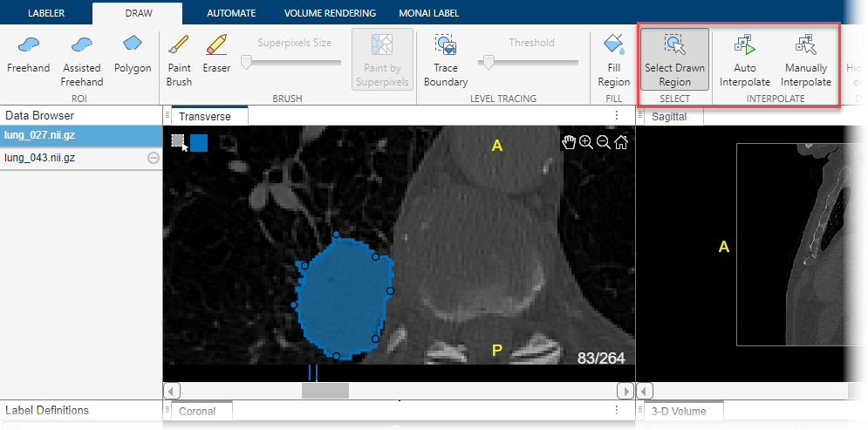
Task: Activate the Eraser tool
Action: click(215, 54)
